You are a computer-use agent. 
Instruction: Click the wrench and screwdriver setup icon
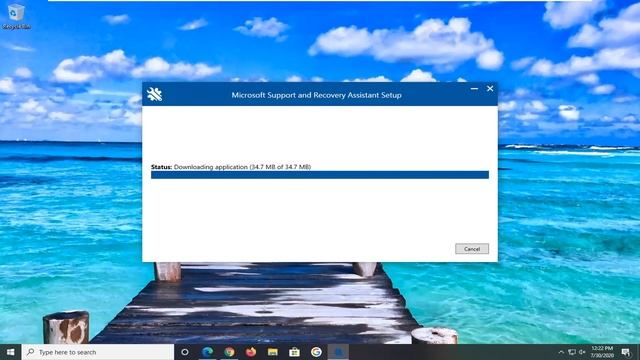point(155,94)
